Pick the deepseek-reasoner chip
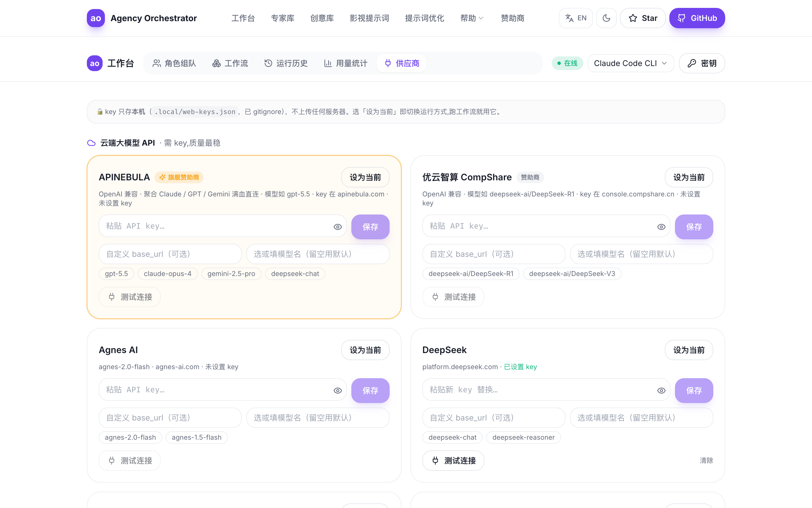Screen dimensions: 812x508 pos(524,437)
